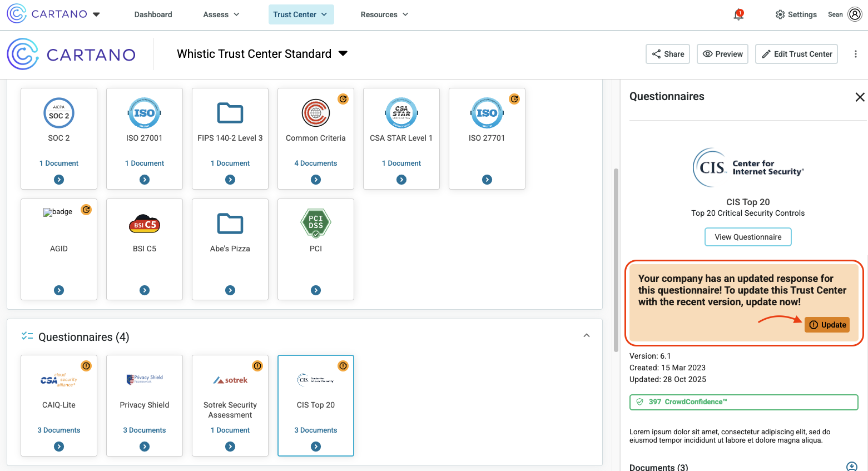Click the 'Created: 15 Mar 2023' text
Screen dimensions: 868x471
[x=667, y=368]
